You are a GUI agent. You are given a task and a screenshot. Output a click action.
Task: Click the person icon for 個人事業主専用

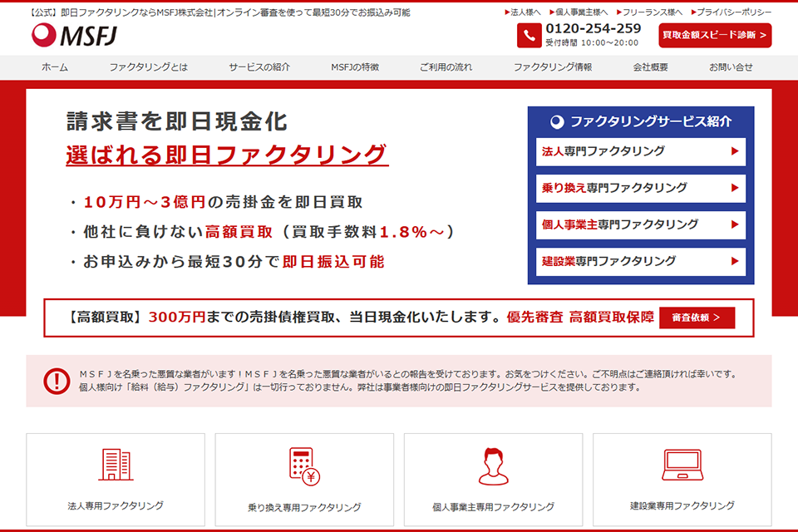coord(493,465)
